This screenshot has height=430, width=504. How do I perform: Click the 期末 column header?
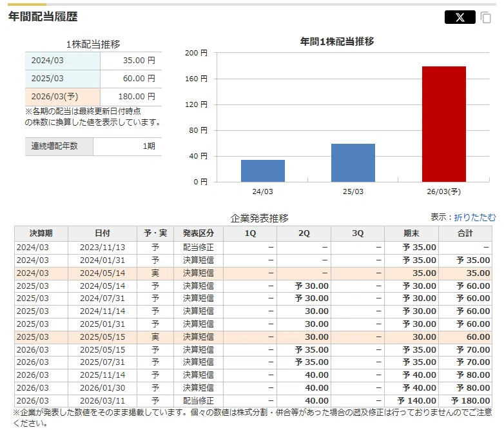pyautogui.click(x=411, y=233)
